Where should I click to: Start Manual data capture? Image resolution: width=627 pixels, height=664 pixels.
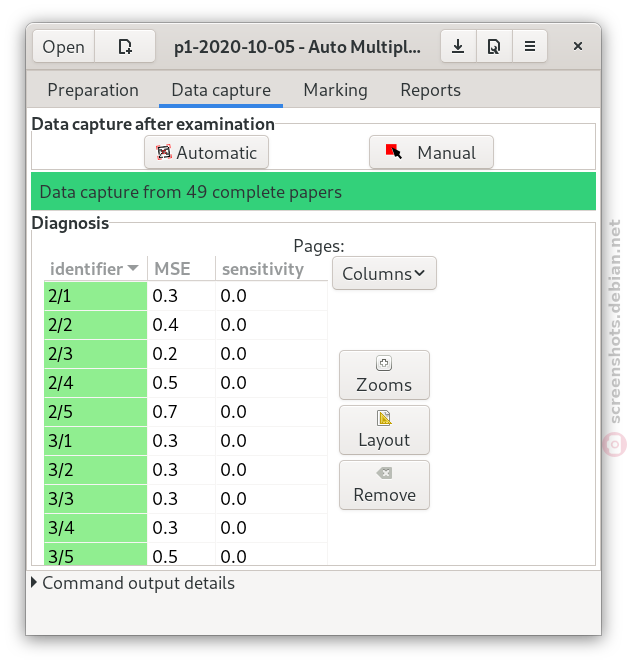[x=431, y=152]
